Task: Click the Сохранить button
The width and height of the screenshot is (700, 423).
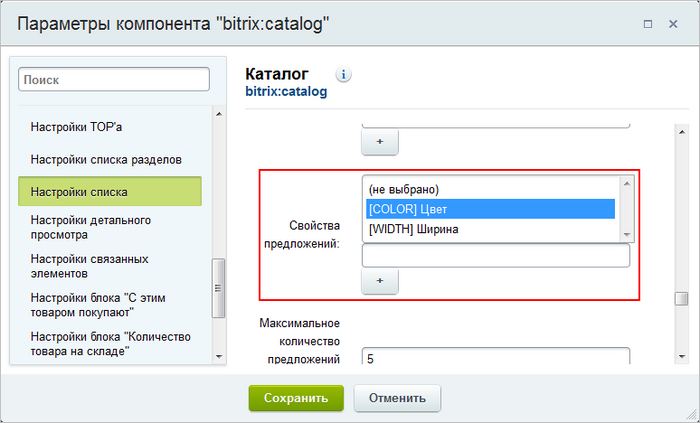Action: click(x=296, y=397)
